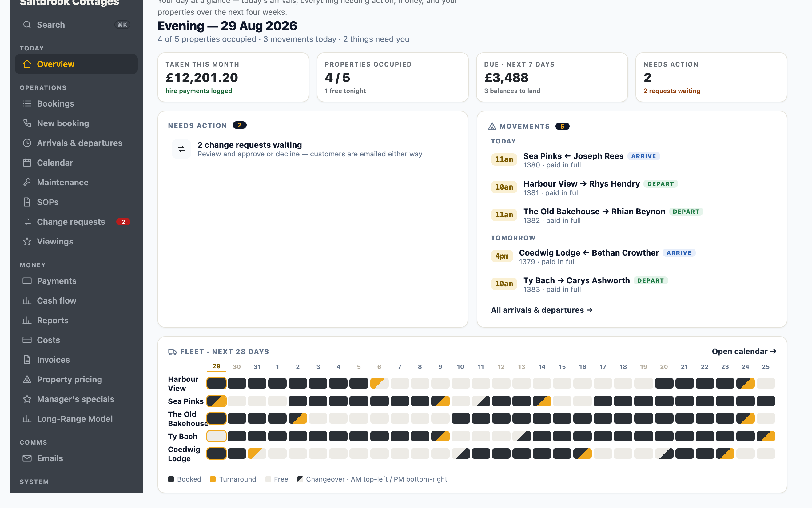
Task: Click the Viewings star icon
Action: 27,242
